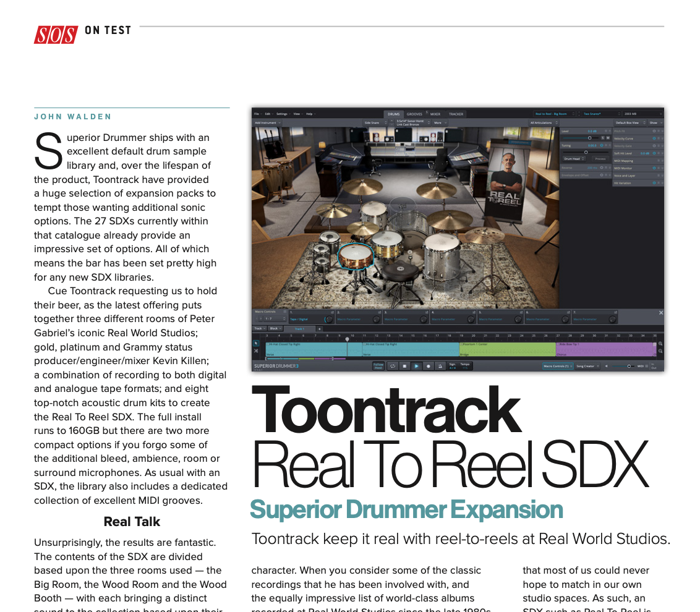The height and width of the screenshot is (612, 700).
Task: Click the Macro Controls (1) button
Action: click(x=557, y=366)
